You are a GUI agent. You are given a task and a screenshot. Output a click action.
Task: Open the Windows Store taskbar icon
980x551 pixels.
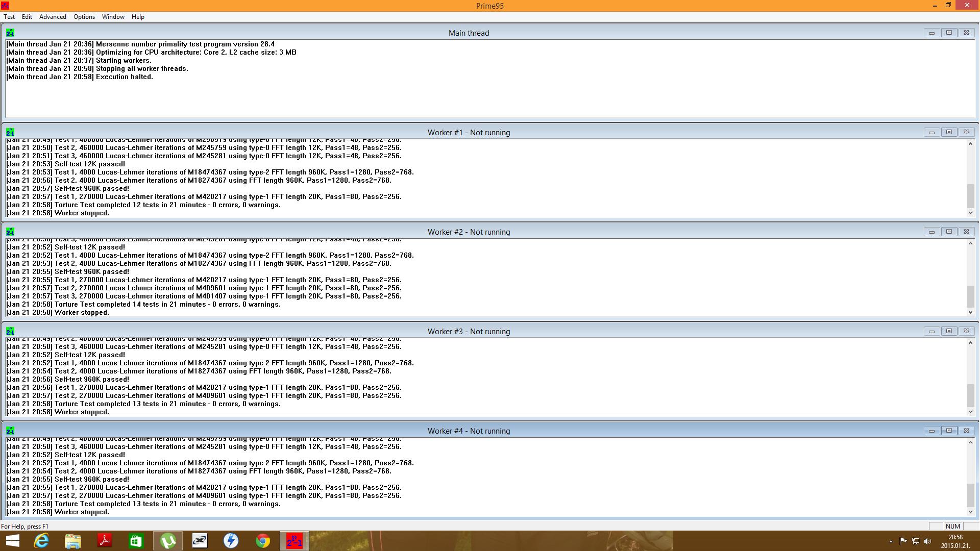pos(136,541)
